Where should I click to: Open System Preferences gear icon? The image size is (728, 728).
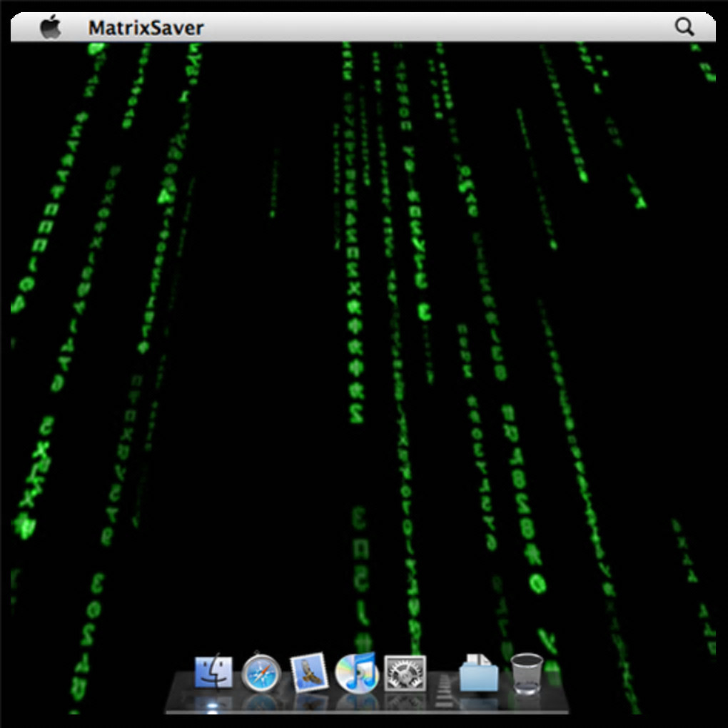pos(405,673)
